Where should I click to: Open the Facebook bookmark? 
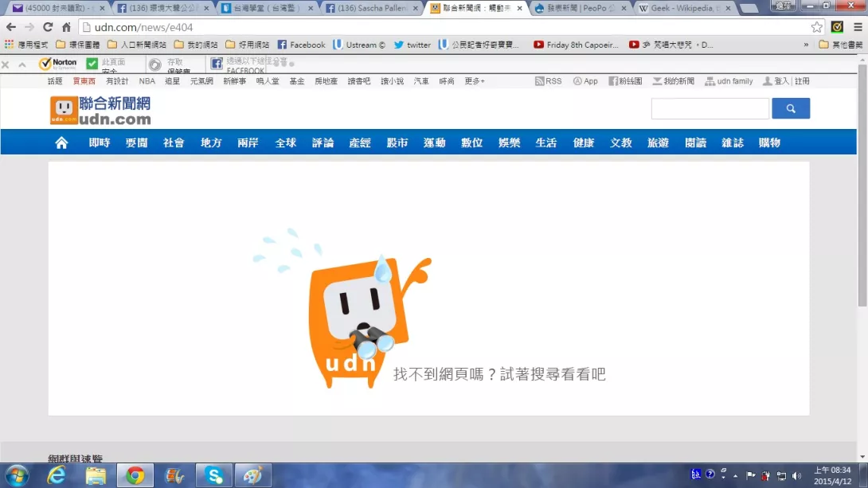pyautogui.click(x=301, y=45)
